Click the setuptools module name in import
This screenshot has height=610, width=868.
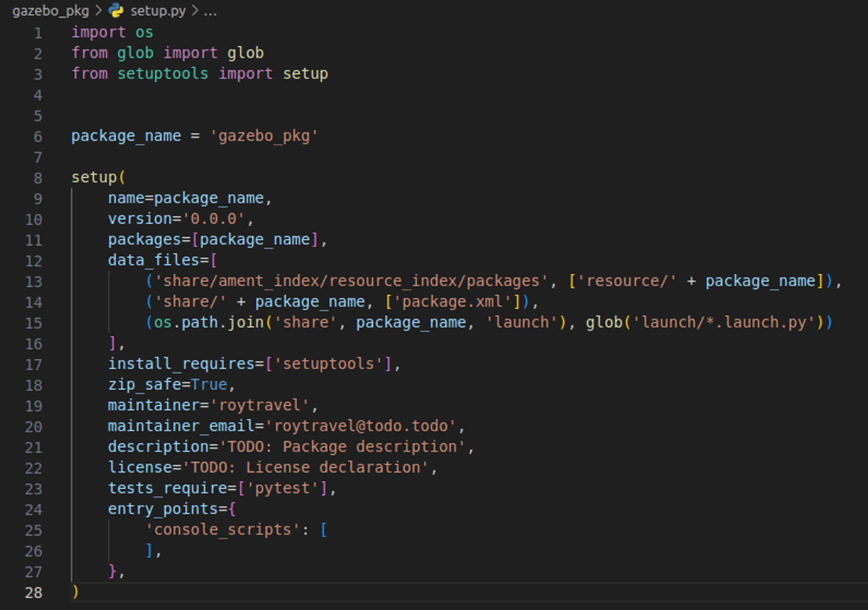point(163,74)
